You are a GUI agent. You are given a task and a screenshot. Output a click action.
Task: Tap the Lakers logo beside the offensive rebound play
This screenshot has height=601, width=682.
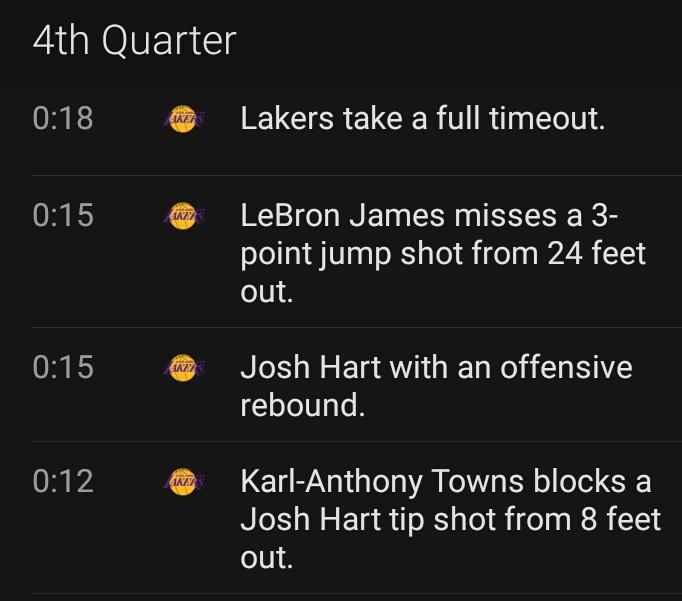point(183,367)
